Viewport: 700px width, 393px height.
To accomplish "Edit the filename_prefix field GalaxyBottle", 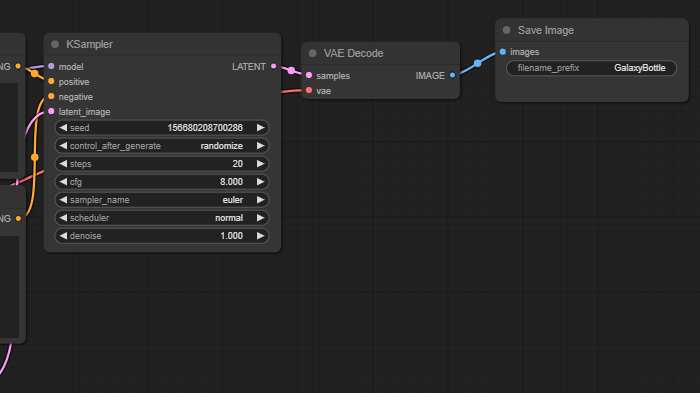I will pos(592,68).
